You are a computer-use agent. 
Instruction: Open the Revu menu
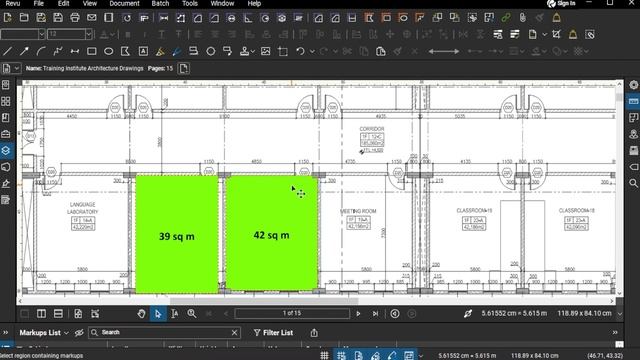pos(13,4)
